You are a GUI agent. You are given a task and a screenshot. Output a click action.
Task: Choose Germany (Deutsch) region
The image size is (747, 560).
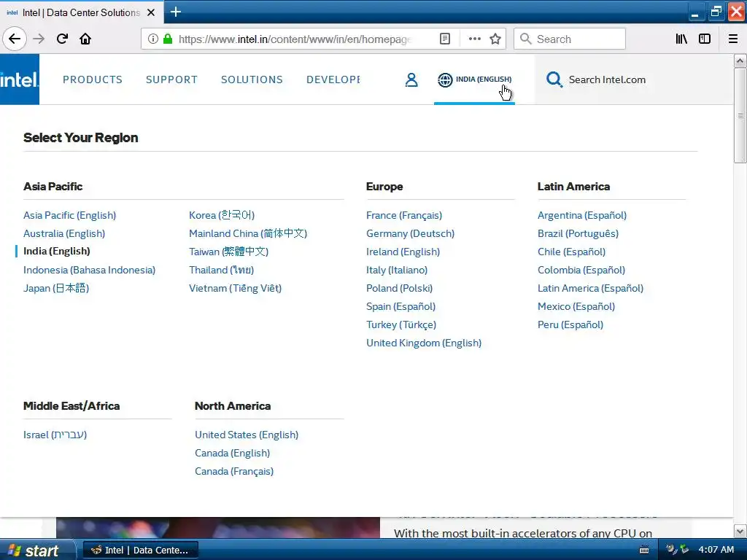click(x=410, y=233)
